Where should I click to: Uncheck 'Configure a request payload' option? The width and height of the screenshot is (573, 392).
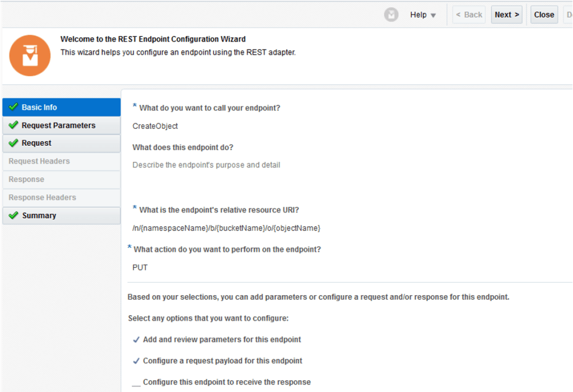click(x=136, y=361)
